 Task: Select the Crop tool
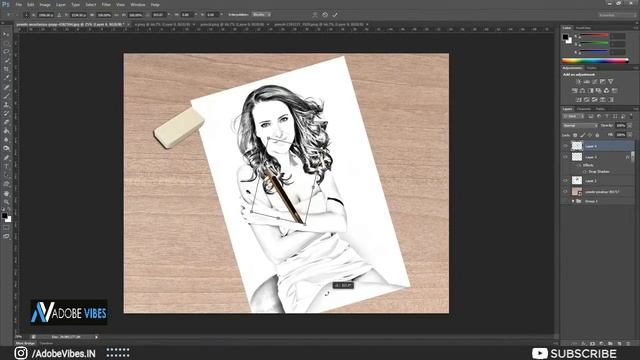pyautogui.click(x=6, y=69)
